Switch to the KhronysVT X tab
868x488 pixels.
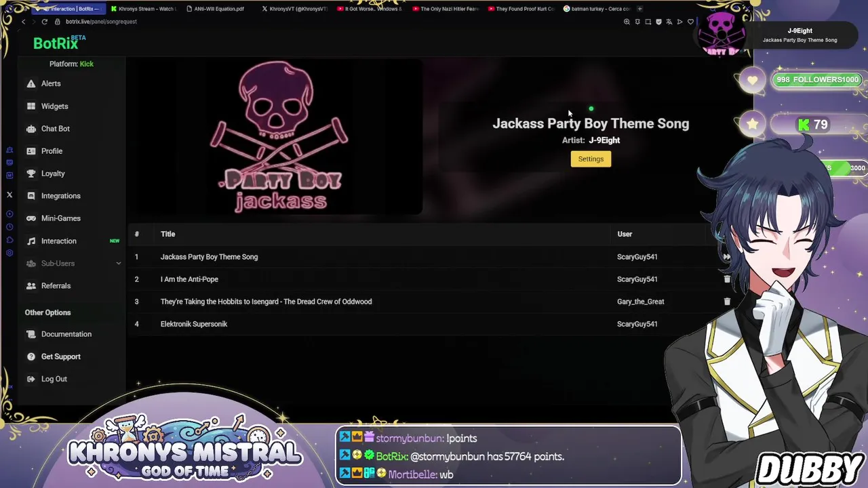click(294, 9)
